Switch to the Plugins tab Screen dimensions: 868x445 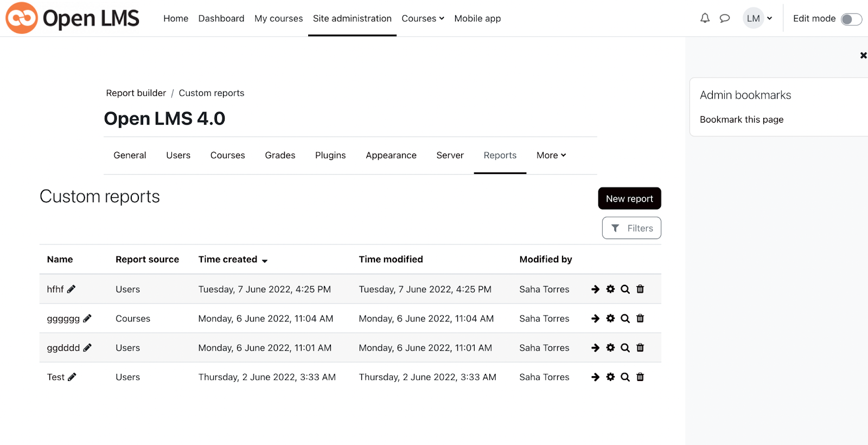pos(330,156)
